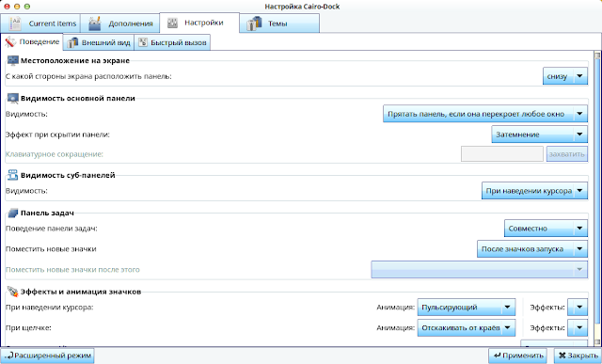Click the Расширенный режим button
This screenshot has width=602, height=364.
pyautogui.click(x=47, y=356)
